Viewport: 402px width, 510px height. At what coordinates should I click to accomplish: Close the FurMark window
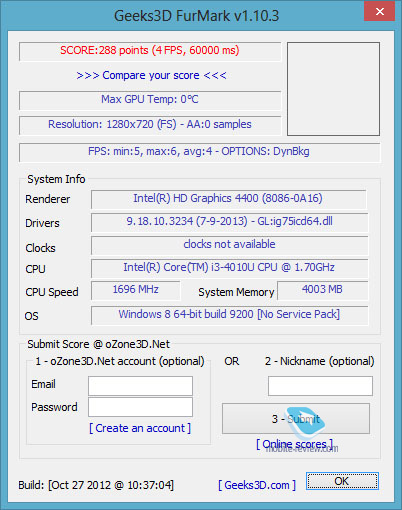click(379, 12)
